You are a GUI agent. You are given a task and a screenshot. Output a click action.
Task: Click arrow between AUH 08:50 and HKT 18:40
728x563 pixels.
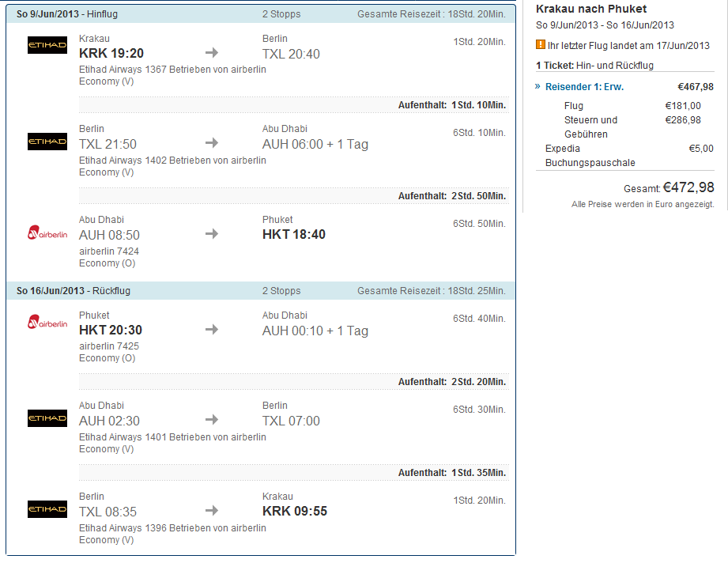point(211,233)
